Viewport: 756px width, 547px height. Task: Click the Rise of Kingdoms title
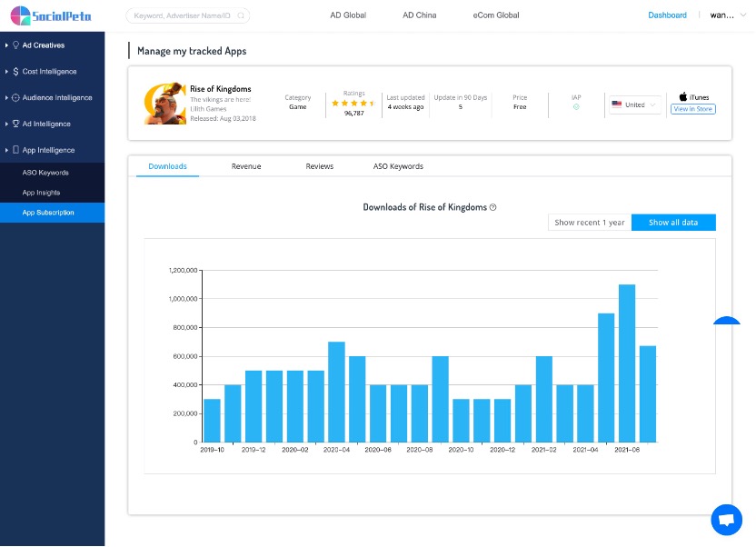tap(220, 89)
